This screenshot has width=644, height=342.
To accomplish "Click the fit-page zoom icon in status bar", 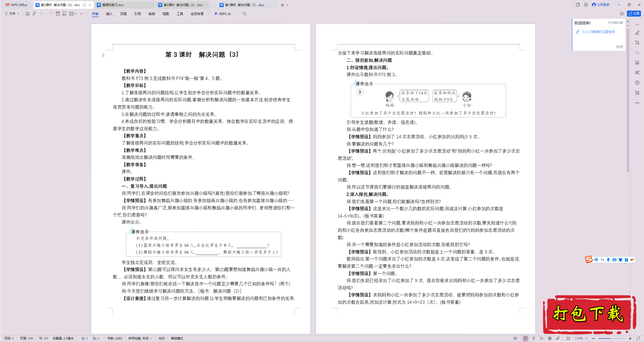I will click(x=568, y=338).
